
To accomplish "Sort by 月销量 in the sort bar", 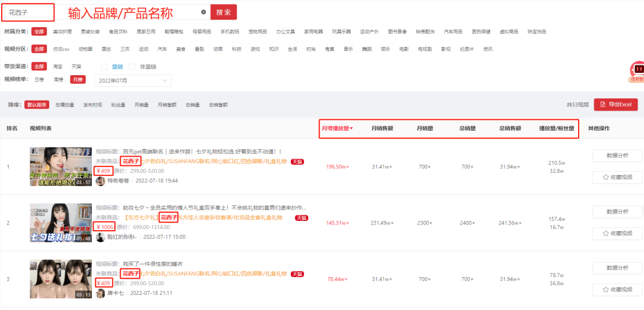I will pos(142,105).
